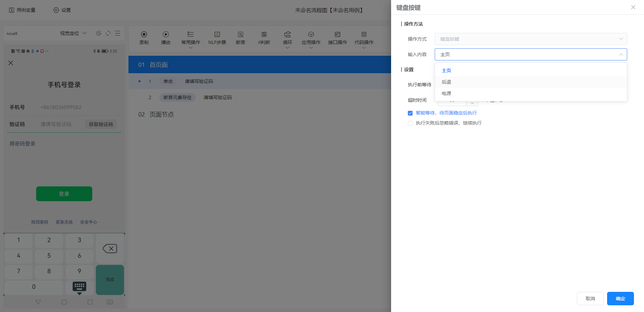The width and height of the screenshot is (644, 312).
Task: Toggle 智能等待 smart wait checkbox
Action: pyautogui.click(x=410, y=113)
